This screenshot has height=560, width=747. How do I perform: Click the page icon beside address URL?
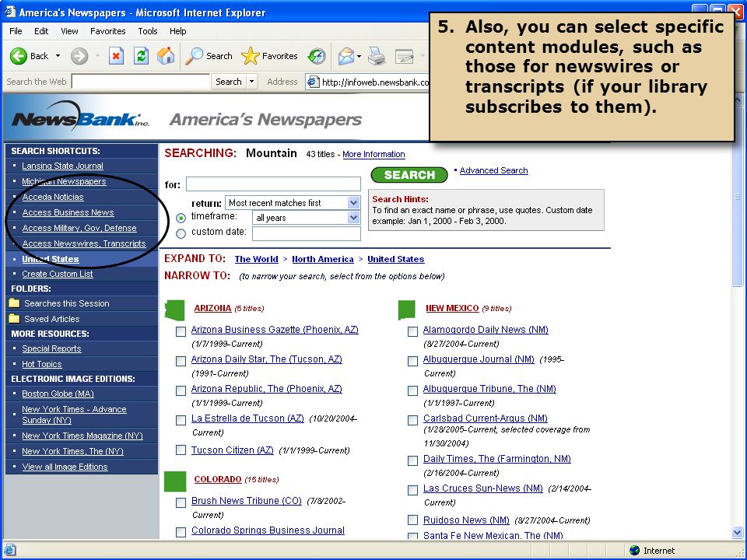point(313,82)
